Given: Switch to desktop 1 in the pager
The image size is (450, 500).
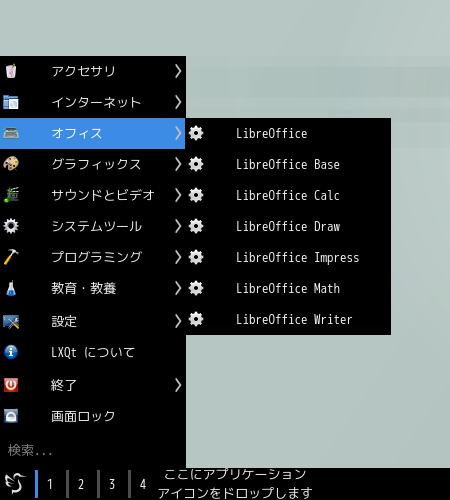Looking at the screenshot, I should pos(49,484).
